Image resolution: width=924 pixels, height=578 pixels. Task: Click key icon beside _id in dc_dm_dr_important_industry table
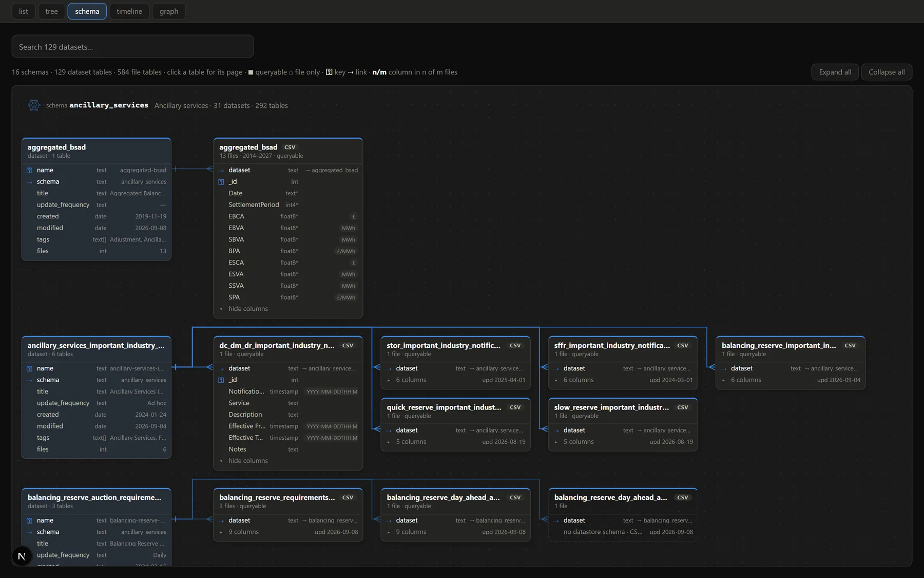(x=221, y=380)
